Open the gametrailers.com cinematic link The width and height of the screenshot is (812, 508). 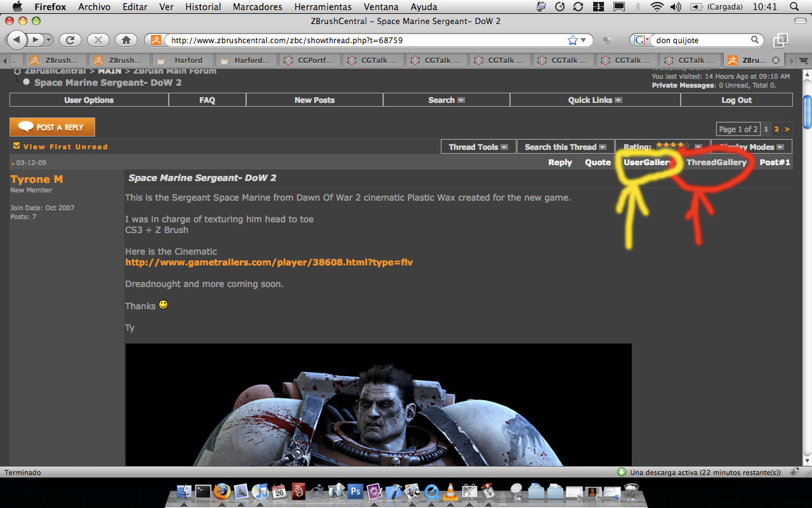click(x=269, y=262)
